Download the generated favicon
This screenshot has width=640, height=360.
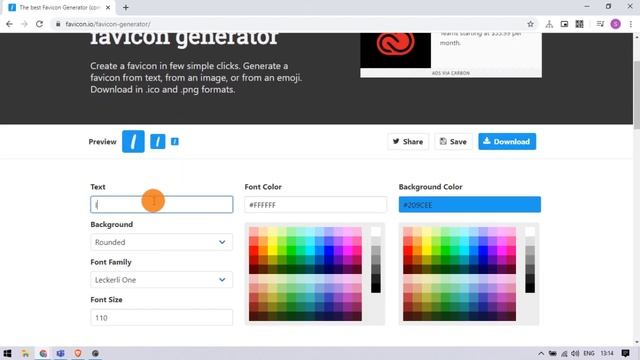[507, 142]
